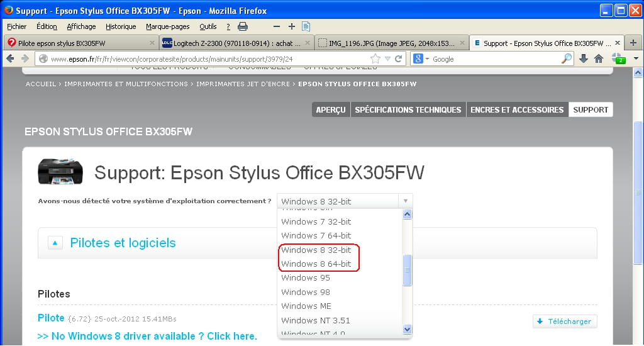This screenshot has height=346, width=644.
Task: Select Windows 8 32-bit in list
Action: click(316, 250)
